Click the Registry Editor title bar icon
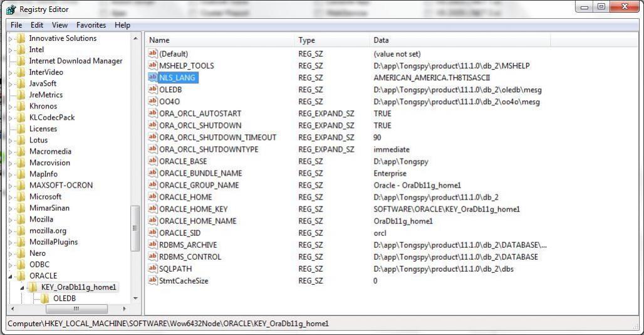The image size is (644, 335). pos(11,9)
